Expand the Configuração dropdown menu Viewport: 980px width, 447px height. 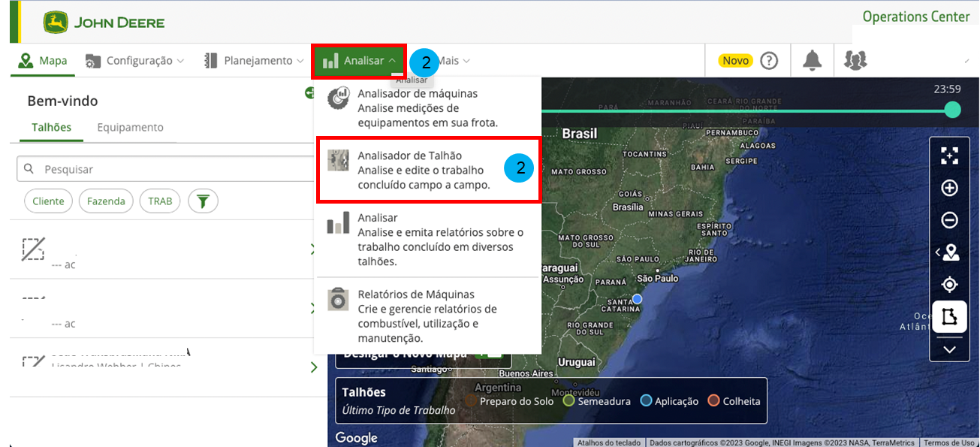click(134, 61)
